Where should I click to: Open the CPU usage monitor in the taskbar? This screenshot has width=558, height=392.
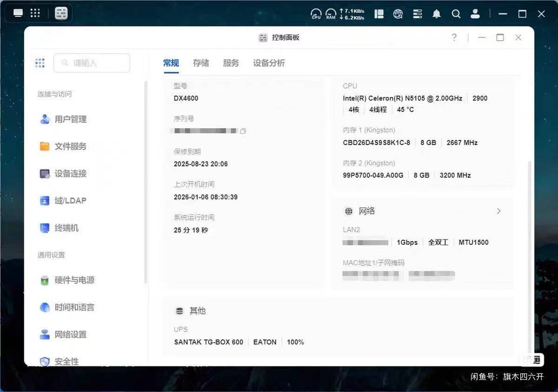316,14
